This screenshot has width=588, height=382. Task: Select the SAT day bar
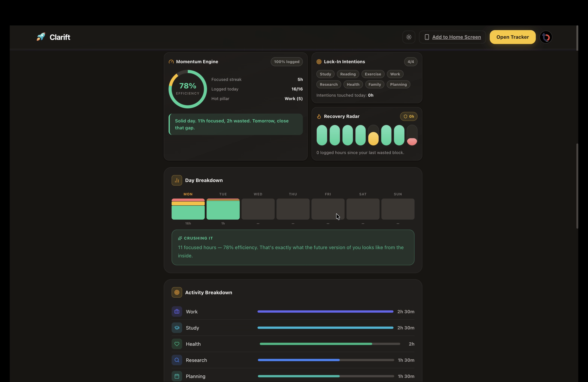[x=363, y=209]
